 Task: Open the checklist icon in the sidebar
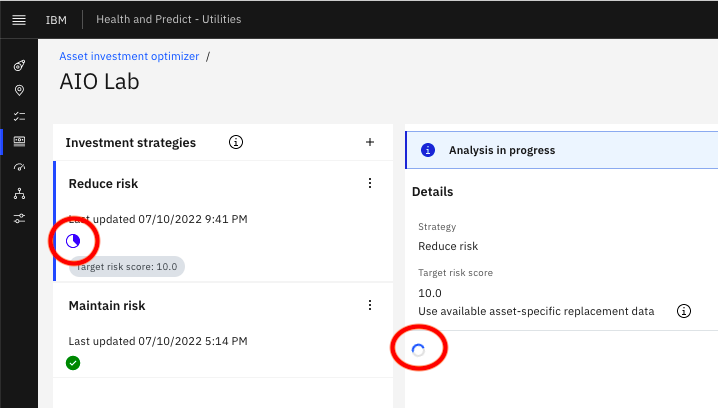click(x=19, y=116)
